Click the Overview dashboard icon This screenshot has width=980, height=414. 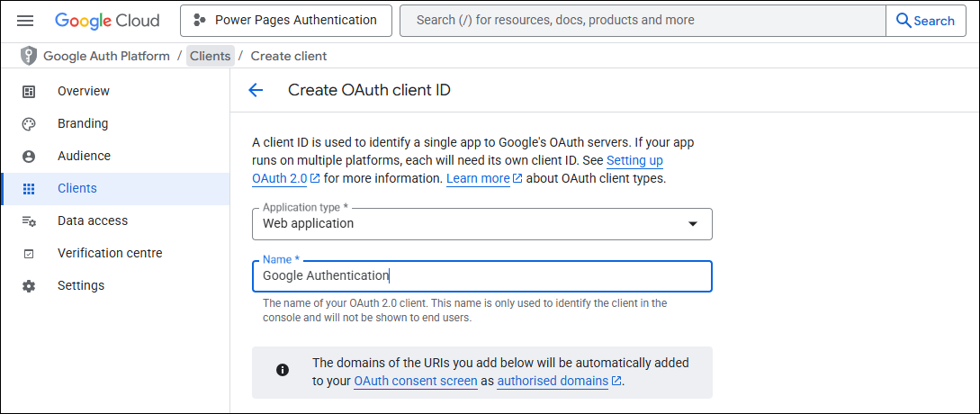click(x=29, y=91)
